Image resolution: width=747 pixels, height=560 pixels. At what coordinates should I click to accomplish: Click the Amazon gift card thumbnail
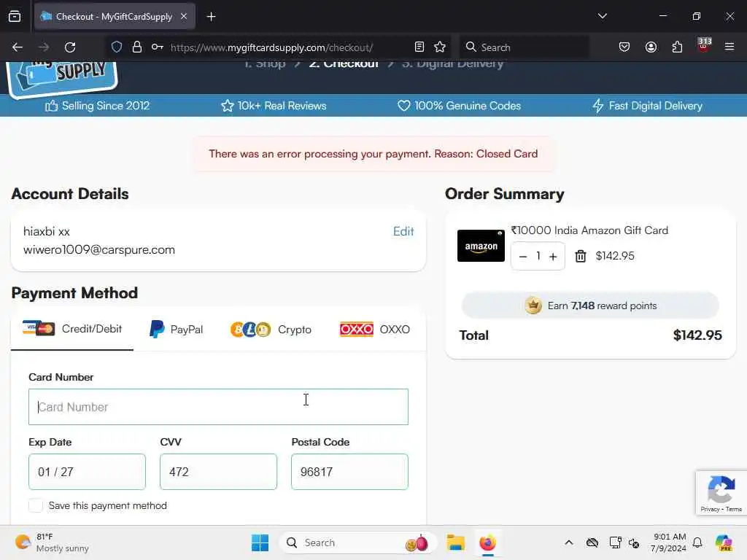(x=481, y=246)
